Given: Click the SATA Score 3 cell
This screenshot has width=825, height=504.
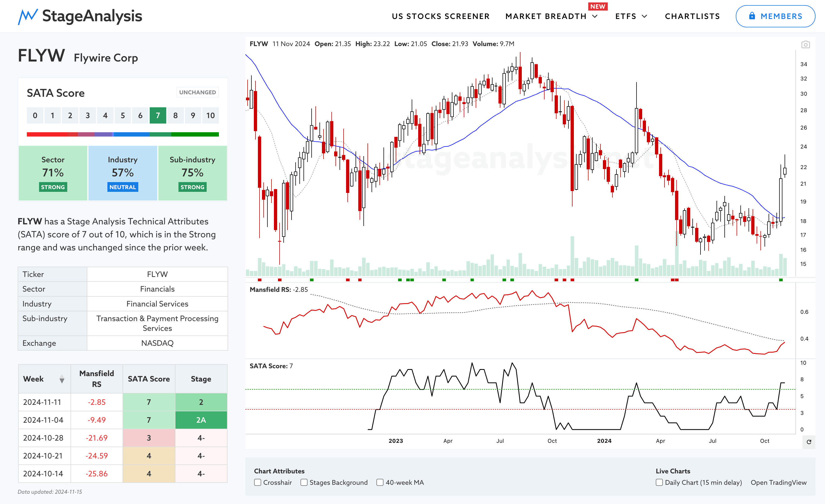Looking at the screenshot, I should 149,438.
